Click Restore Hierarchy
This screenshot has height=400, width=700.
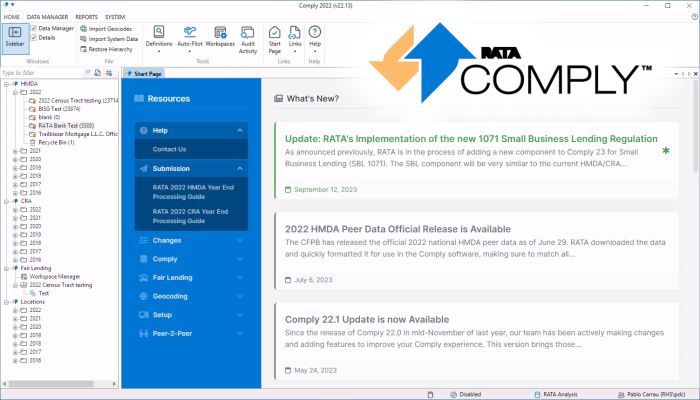click(106, 49)
